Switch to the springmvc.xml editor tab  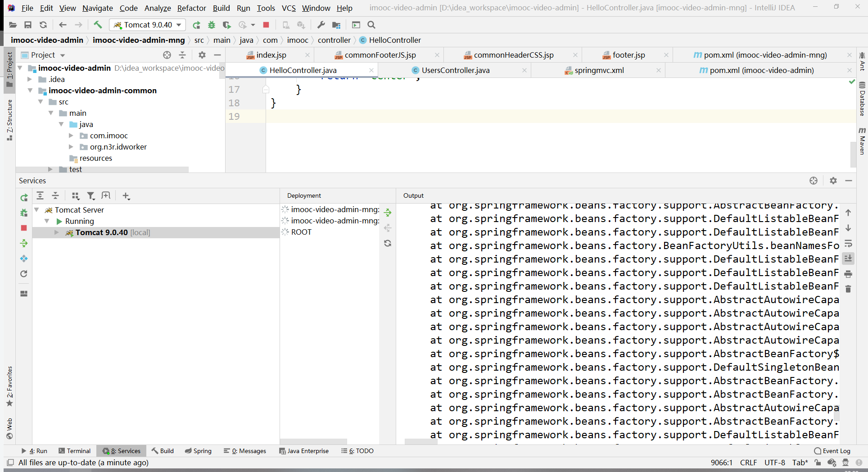click(599, 70)
